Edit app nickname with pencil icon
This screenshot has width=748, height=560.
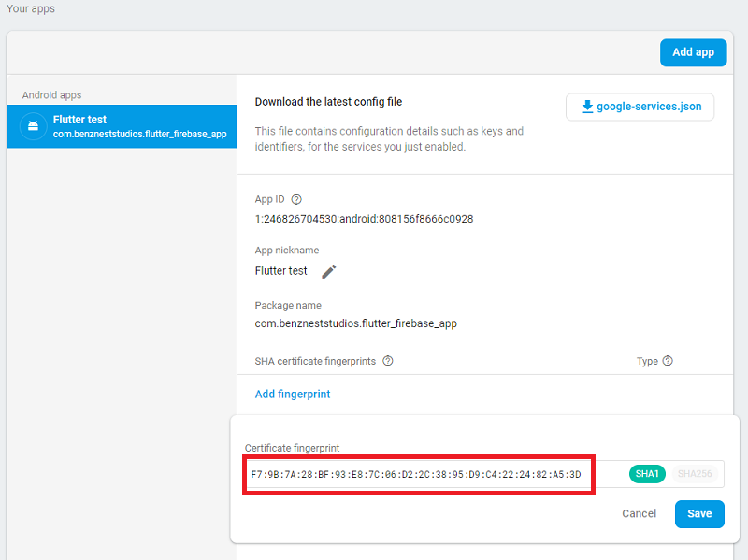pyautogui.click(x=329, y=271)
